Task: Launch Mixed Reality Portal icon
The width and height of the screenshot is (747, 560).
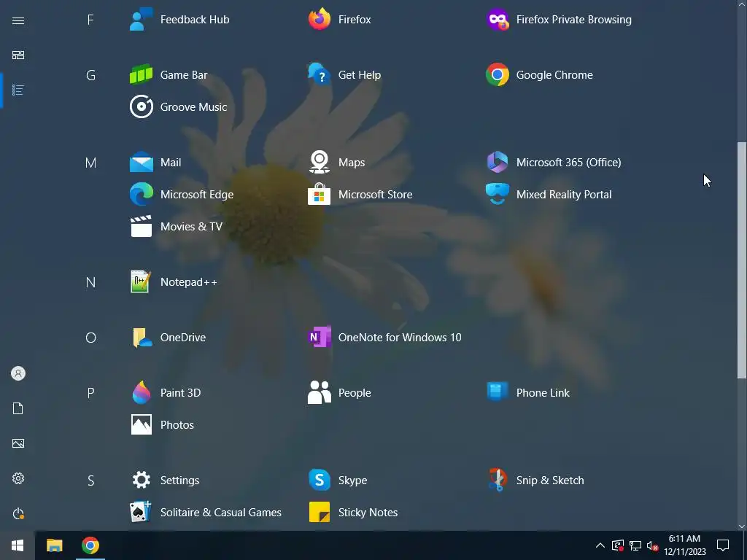Action: click(498, 194)
